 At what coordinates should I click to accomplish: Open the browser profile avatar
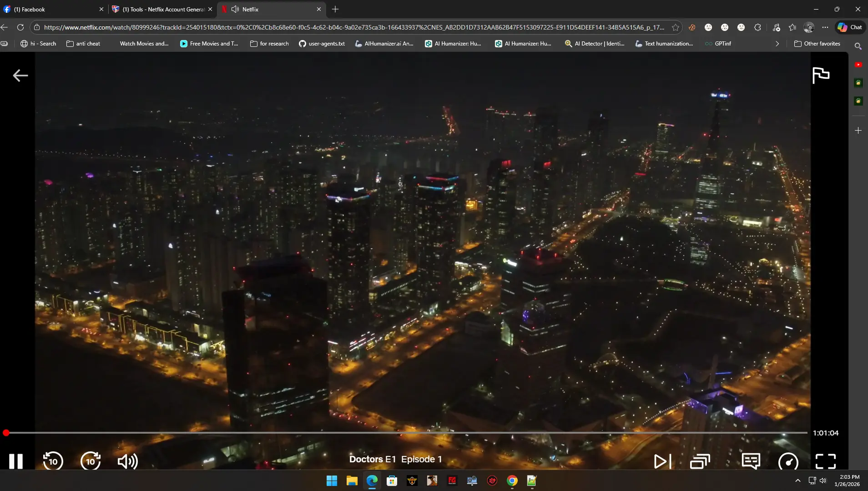point(809,27)
